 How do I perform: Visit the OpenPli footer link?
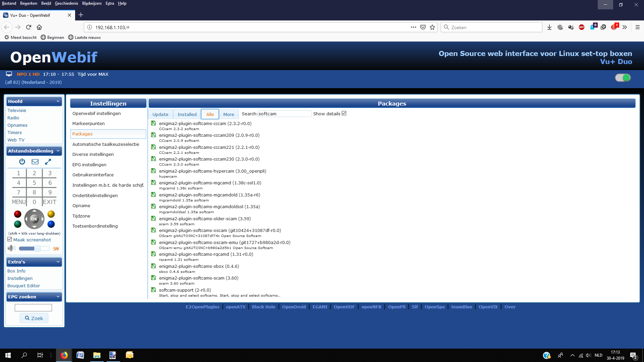tap(397, 307)
